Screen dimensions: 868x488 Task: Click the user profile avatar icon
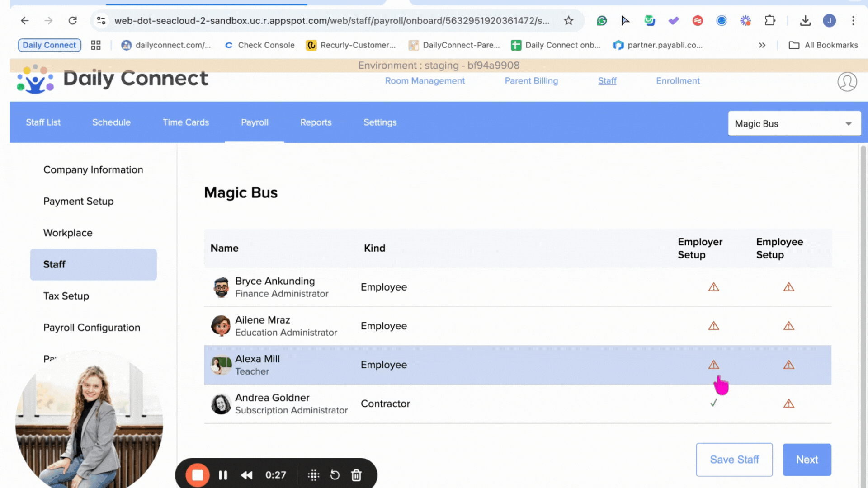pos(847,82)
